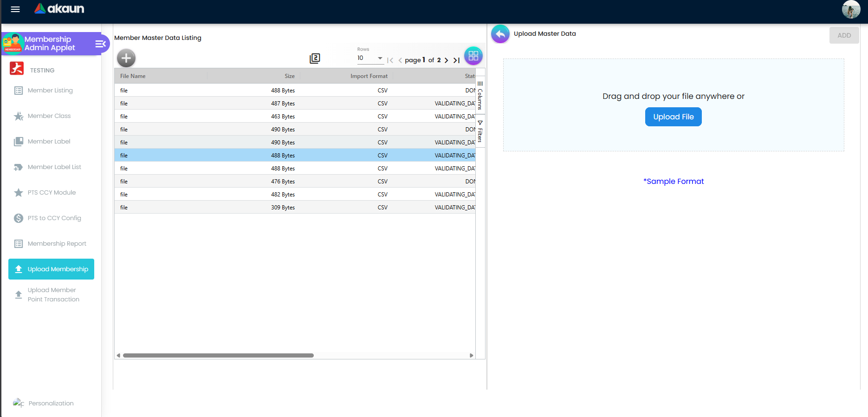868x417 pixels.
Task: Click the Upload File button
Action: coord(673,117)
